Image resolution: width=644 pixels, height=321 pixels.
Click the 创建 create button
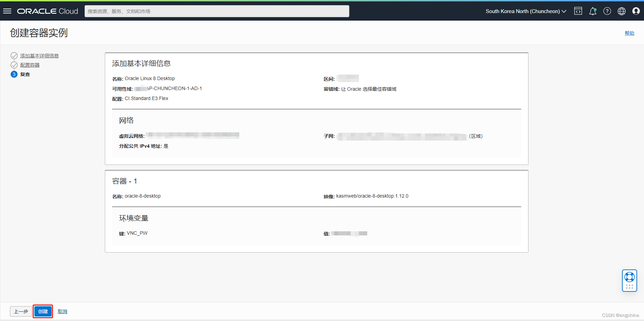click(x=43, y=311)
